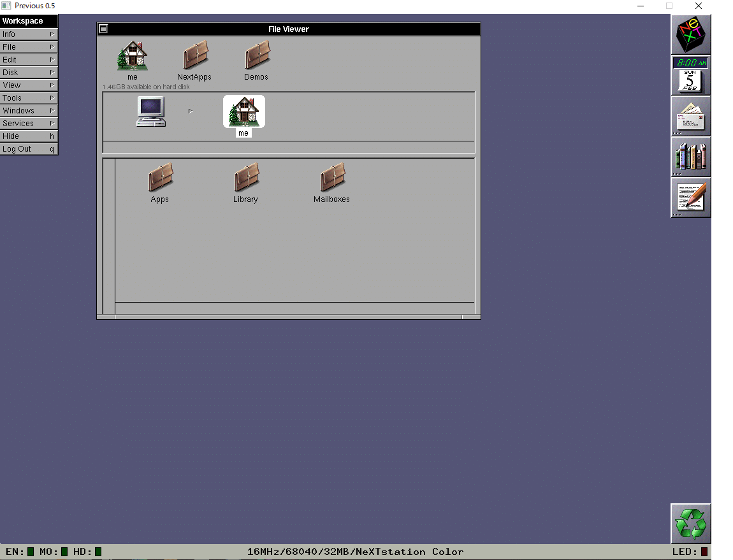Click the Previous emulator title bar icon

click(6, 6)
